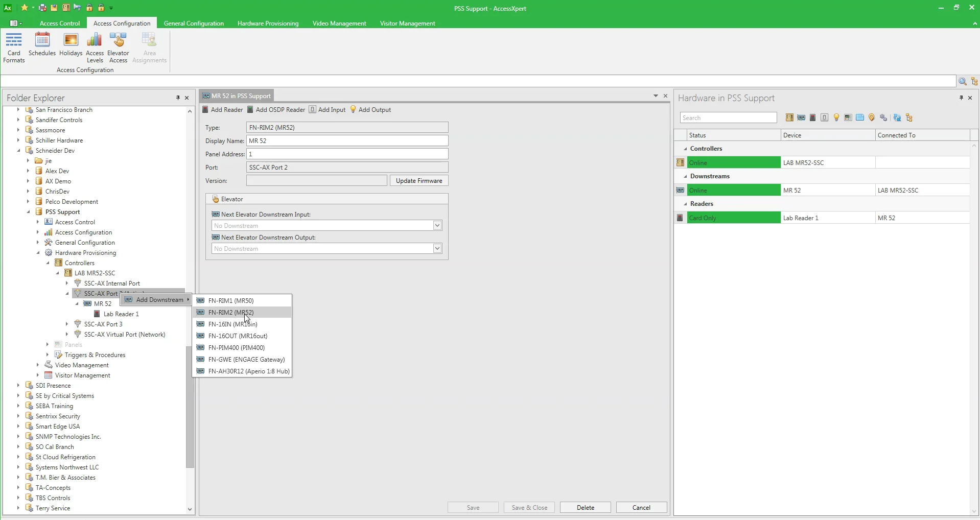Image resolution: width=980 pixels, height=520 pixels.
Task: Toggle the lock icon in the title toolbar
Action: [89, 8]
